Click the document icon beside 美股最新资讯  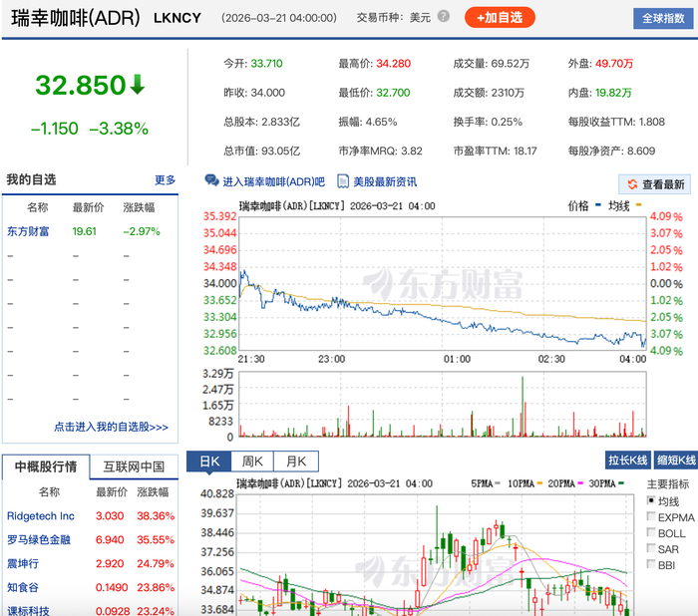(x=344, y=181)
